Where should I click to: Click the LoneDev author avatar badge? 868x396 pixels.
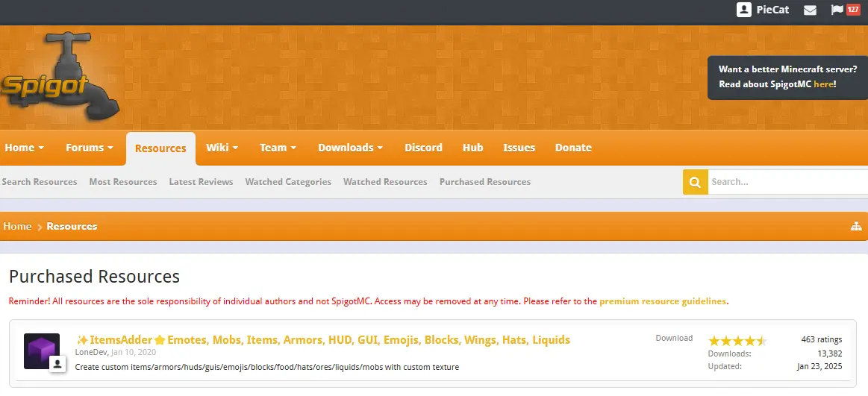57,364
